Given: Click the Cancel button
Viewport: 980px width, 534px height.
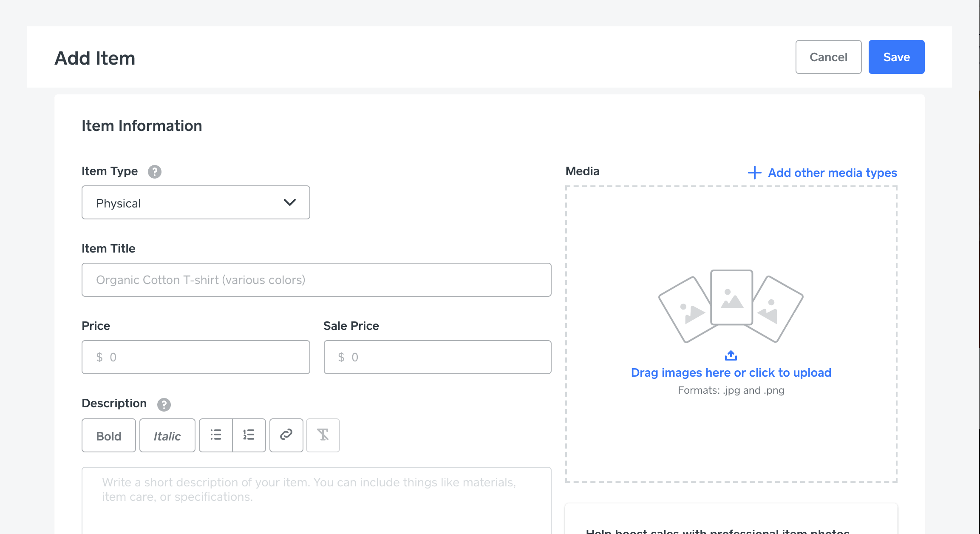Looking at the screenshot, I should point(828,57).
